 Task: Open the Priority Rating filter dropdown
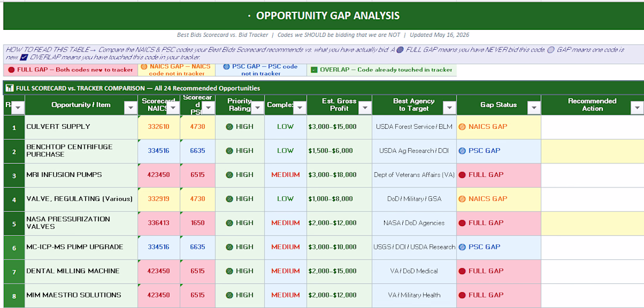point(258,108)
